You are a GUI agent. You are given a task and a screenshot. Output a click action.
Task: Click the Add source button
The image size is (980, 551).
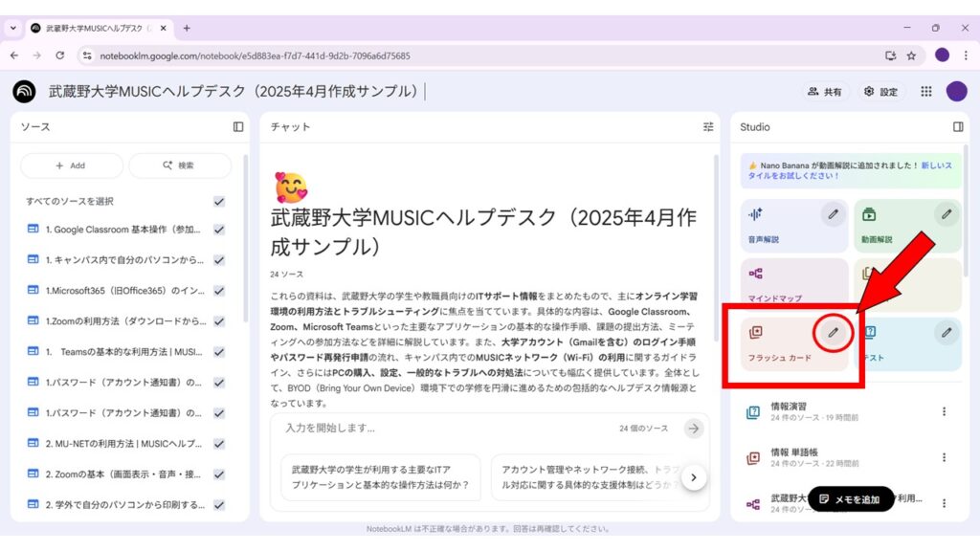click(x=72, y=165)
